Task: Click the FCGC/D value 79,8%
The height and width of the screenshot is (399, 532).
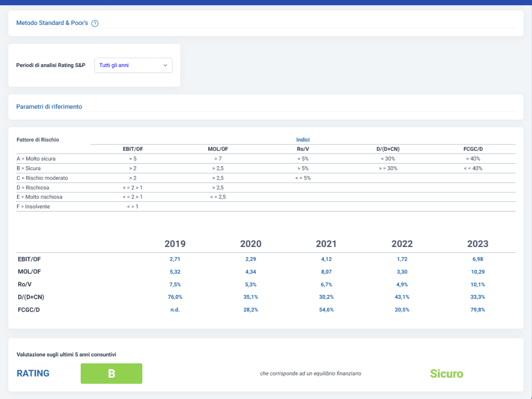Action: [478, 310]
